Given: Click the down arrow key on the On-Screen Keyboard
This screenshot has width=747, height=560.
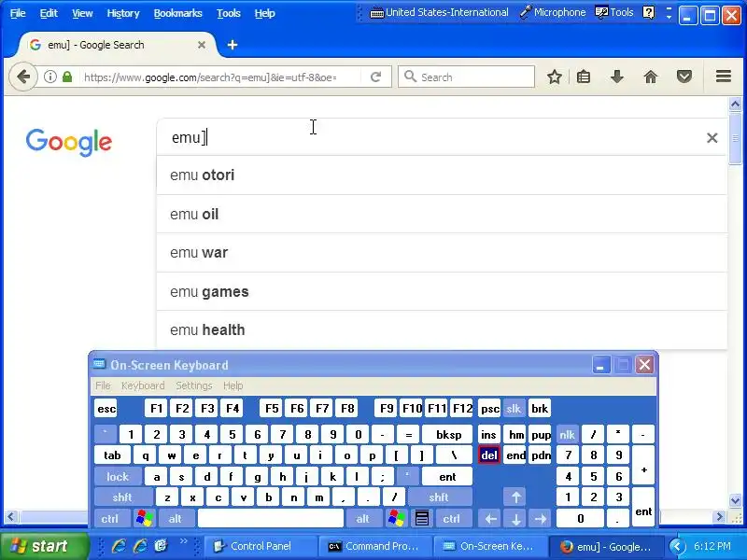Looking at the screenshot, I should click(516, 518).
